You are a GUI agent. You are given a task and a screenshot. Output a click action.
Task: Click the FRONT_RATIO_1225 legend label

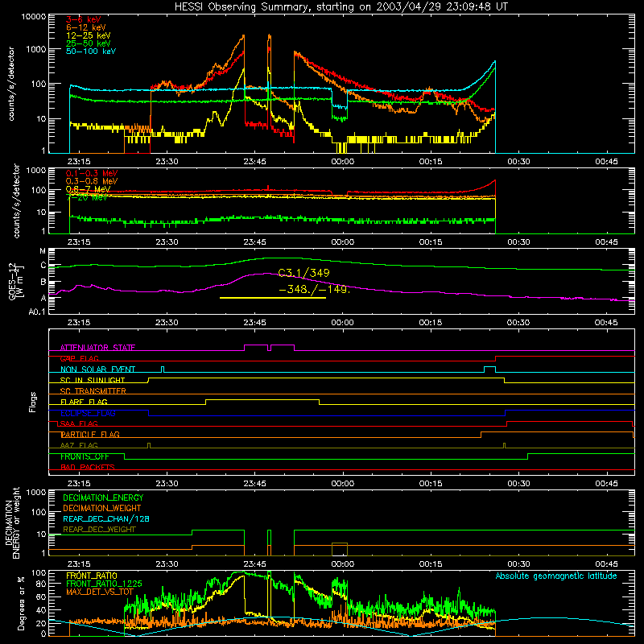104,584
